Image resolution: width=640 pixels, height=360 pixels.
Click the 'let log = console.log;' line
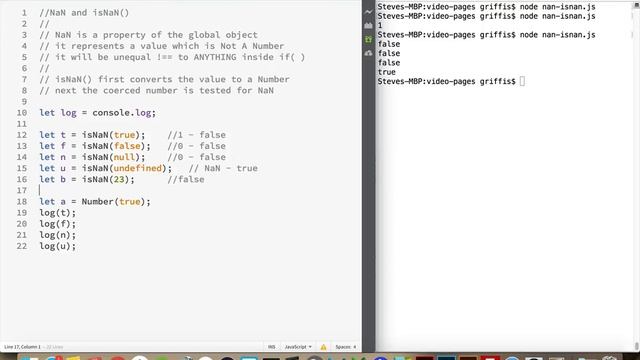[x=98, y=113]
